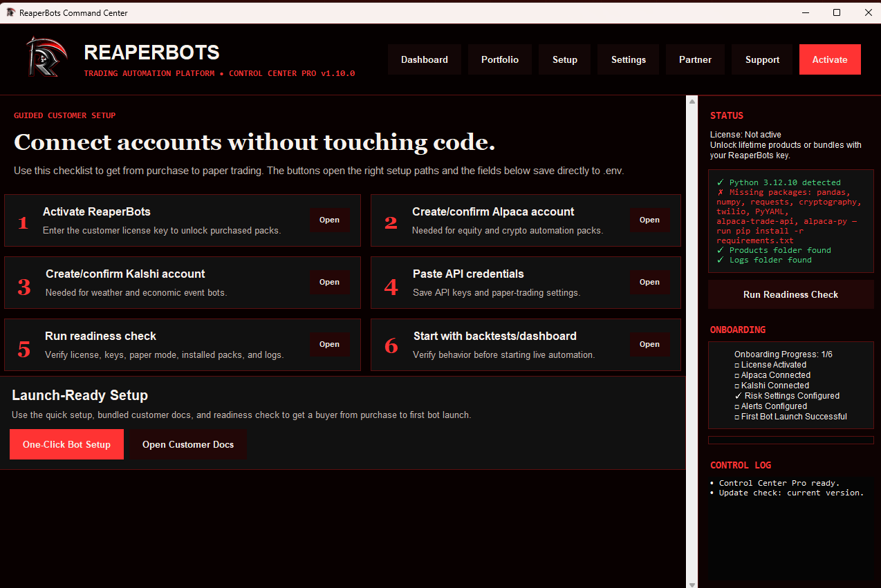Image resolution: width=881 pixels, height=588 pixels.
Task: Open the Settings tab
Action: [x=629, y=59]
